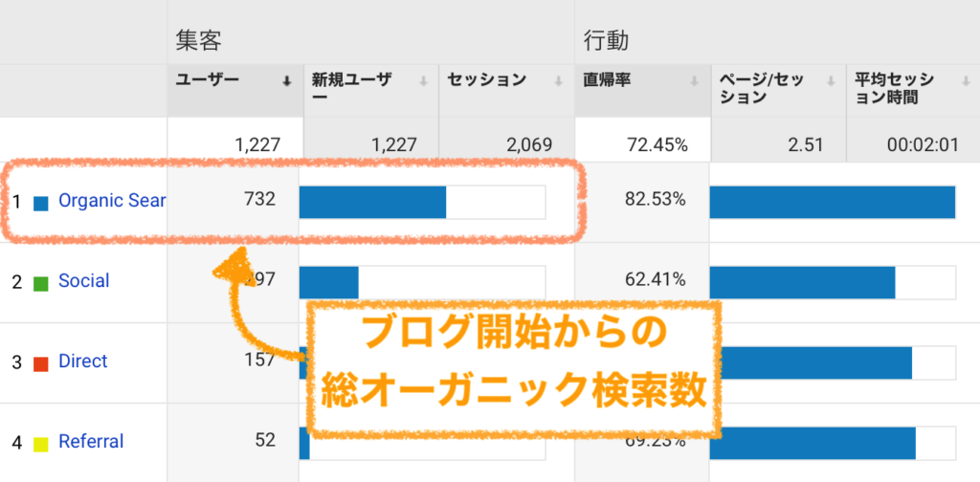Sort by the ページ/セッション column arrow

[831, 82]
